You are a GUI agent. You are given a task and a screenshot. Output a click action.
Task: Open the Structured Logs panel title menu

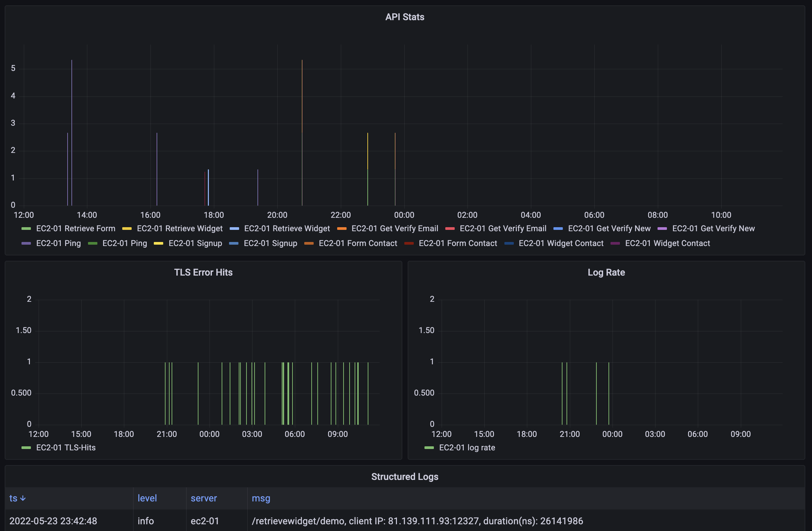(405, 476)
